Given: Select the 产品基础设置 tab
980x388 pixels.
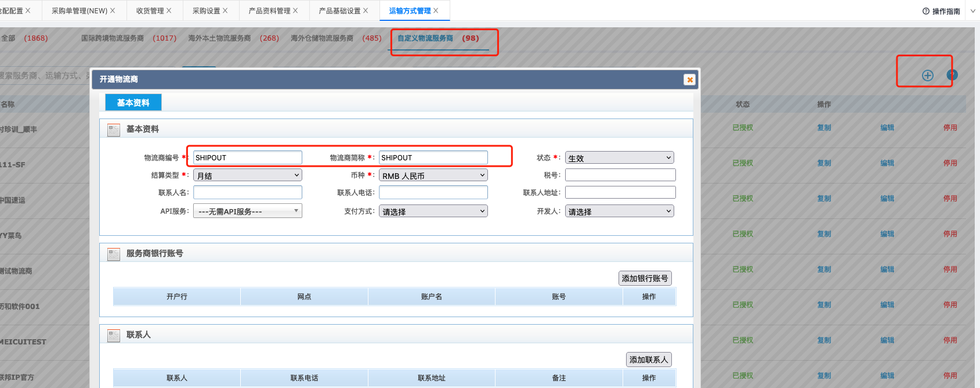Looking at the screenshot, I should [x=340, y=10].
